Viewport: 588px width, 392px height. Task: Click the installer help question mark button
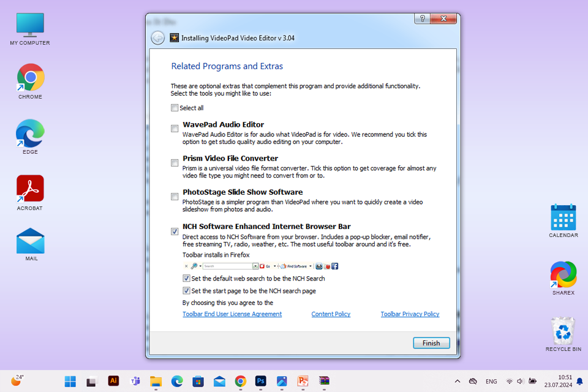(x=422, y=19)
